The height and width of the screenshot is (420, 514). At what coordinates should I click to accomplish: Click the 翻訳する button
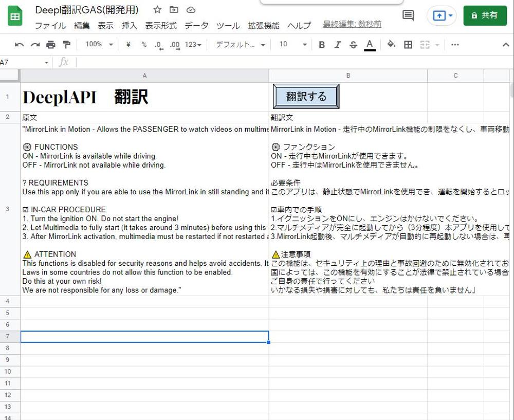pyautogui.click(x=306, y=97)
